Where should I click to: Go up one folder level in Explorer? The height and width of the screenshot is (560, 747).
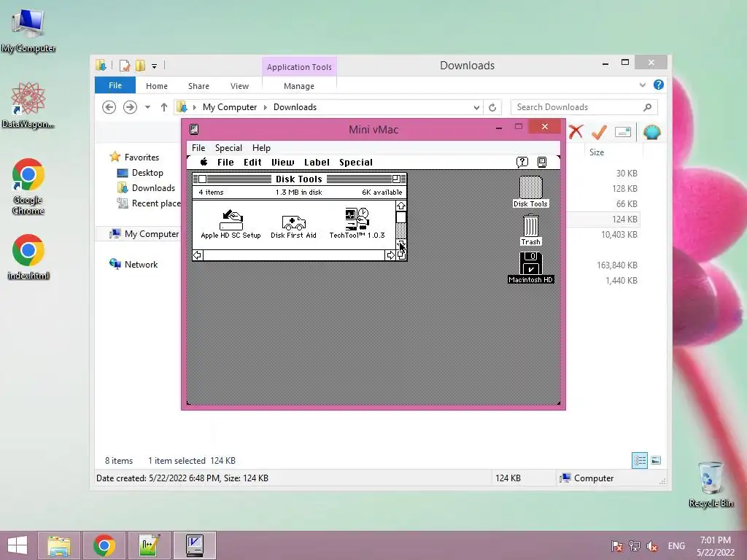pyautogui.click(x=164, y=107)
